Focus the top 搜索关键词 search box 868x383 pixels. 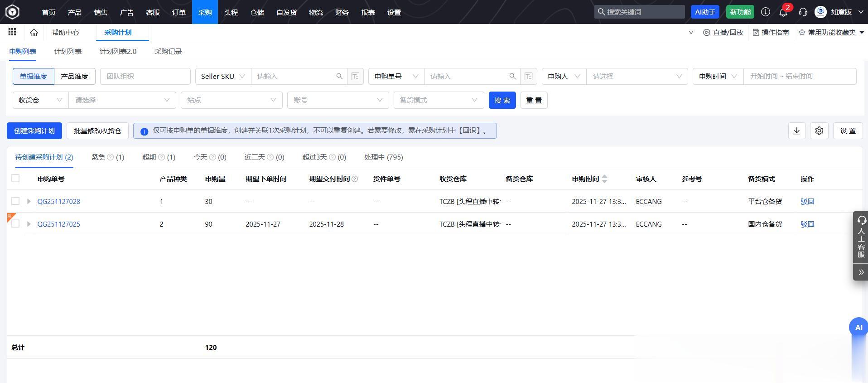(639, 12)
